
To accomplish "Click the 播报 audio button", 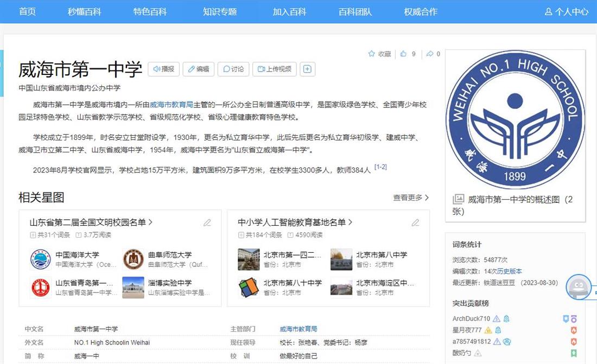I will pos(164,69).
